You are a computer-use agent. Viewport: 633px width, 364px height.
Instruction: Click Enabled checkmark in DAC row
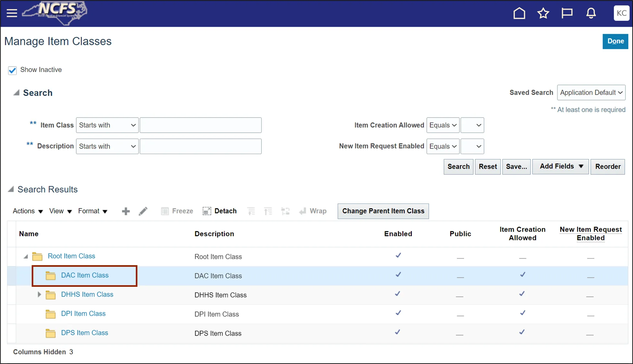(x=398, y=275)
